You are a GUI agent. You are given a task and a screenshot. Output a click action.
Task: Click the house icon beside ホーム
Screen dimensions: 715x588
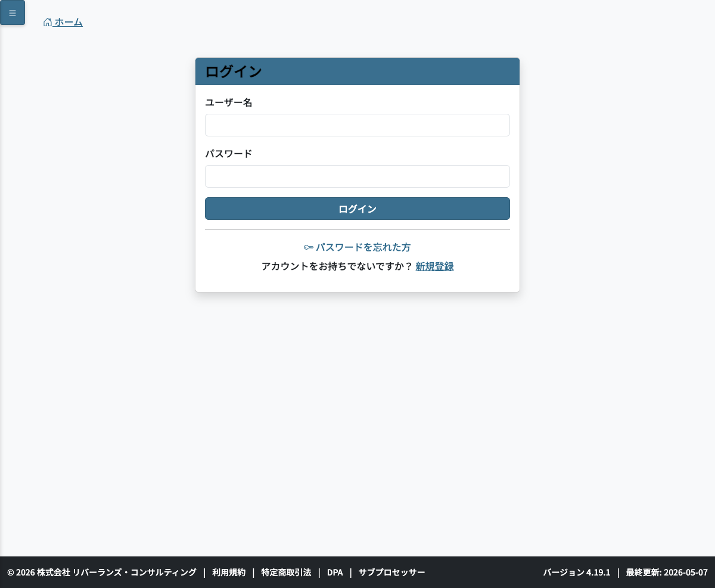pos(48,22)
